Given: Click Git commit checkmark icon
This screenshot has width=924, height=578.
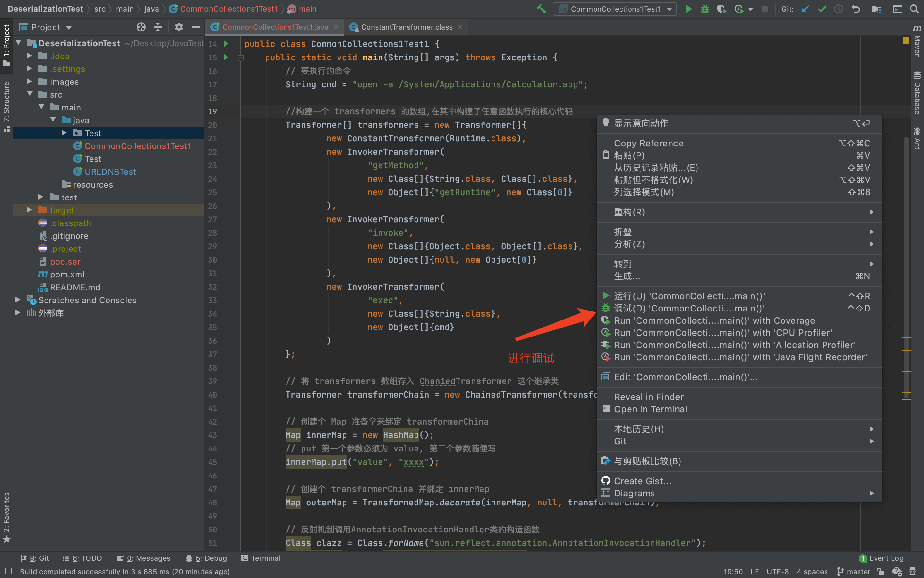Looking at the screenshot, I should click(x=822, y=9).
